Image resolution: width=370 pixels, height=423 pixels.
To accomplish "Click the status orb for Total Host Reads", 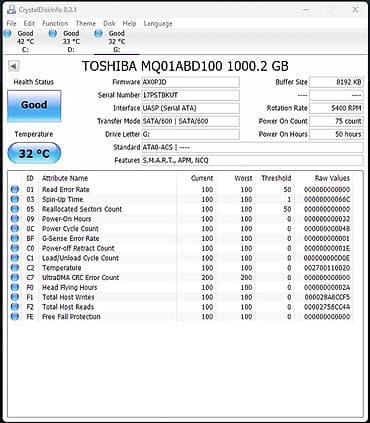I will pyautogui.click(x=15, y=307).
